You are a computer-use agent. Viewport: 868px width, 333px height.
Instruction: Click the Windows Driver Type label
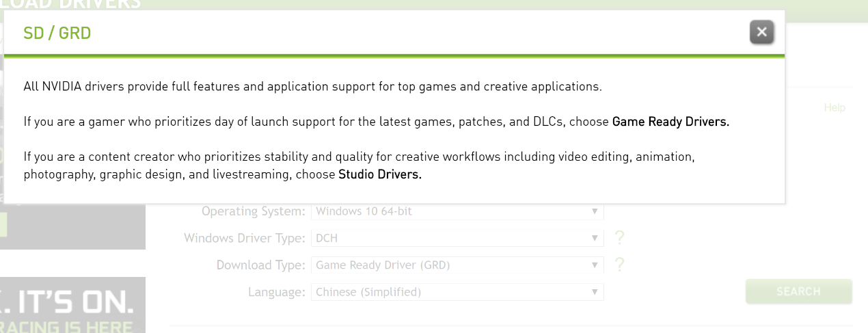[x=245, y=238]
